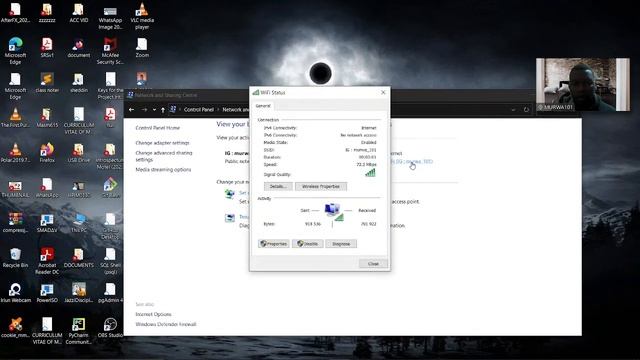
Task: Click the Network and Sharing Centre title icon
Action: click(130, 95)
